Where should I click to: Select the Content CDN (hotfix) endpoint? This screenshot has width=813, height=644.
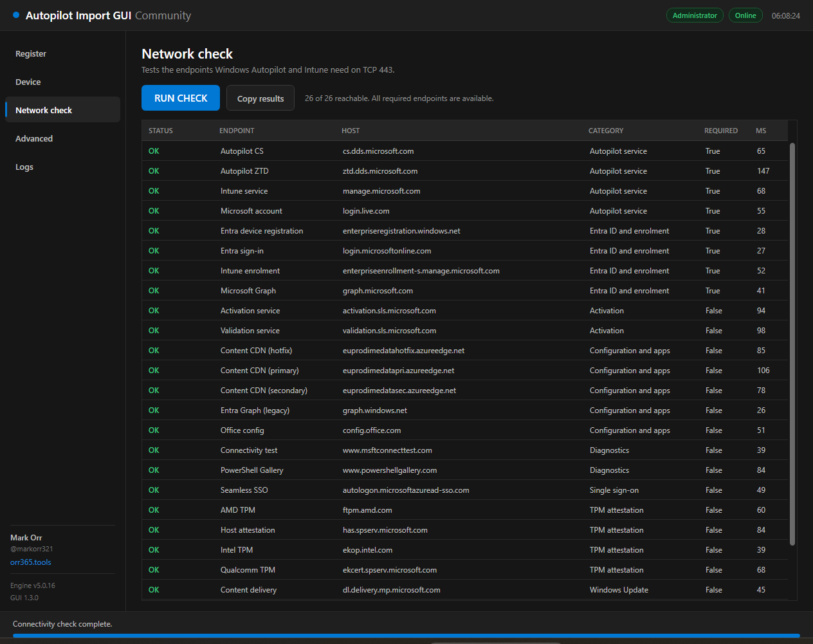pyautogui.click(x=256, y=351)
